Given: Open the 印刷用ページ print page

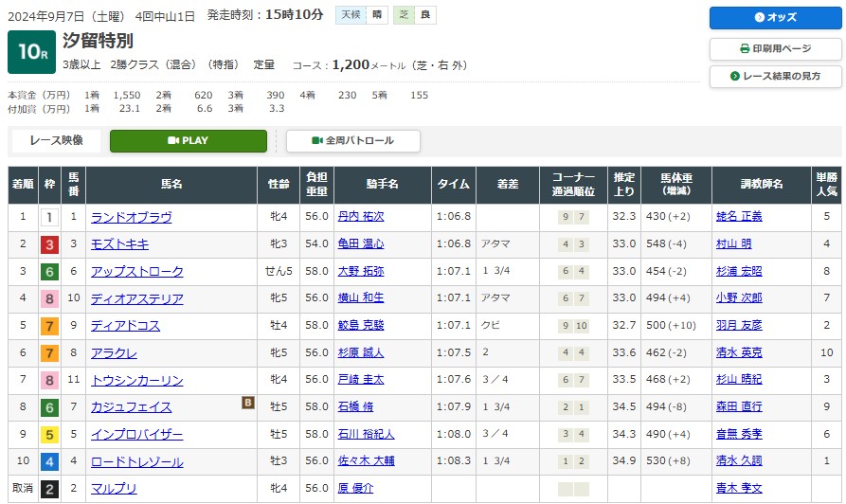Looking at the screenshot, I should pos(775,48).
